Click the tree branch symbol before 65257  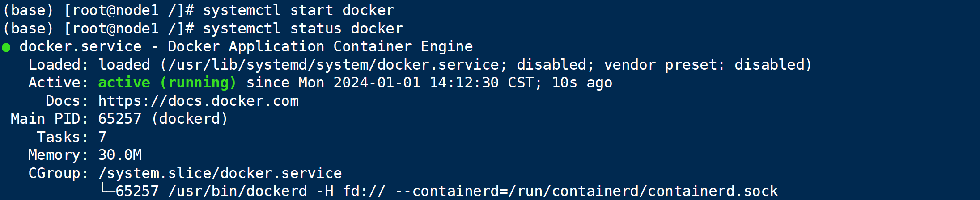107,189
